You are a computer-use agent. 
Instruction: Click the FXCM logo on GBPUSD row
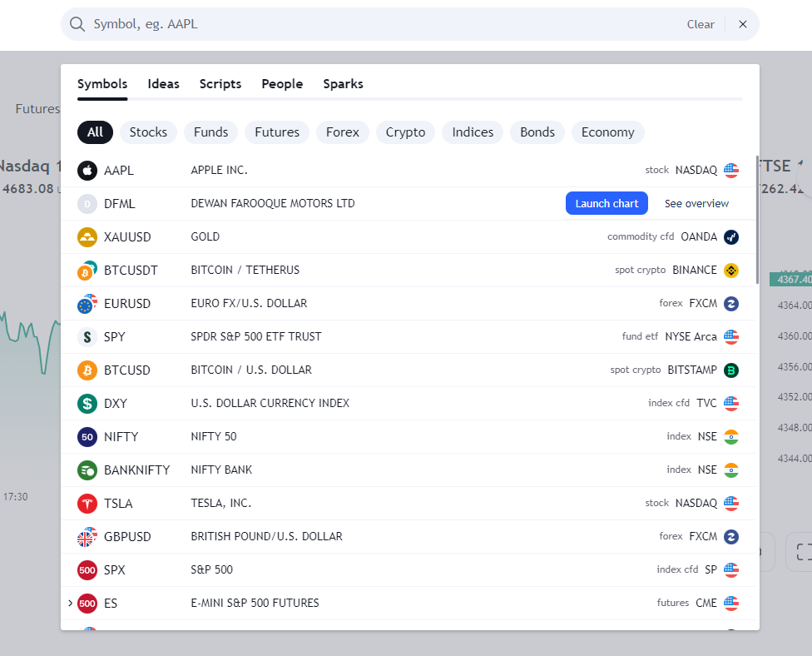point(731,537)
